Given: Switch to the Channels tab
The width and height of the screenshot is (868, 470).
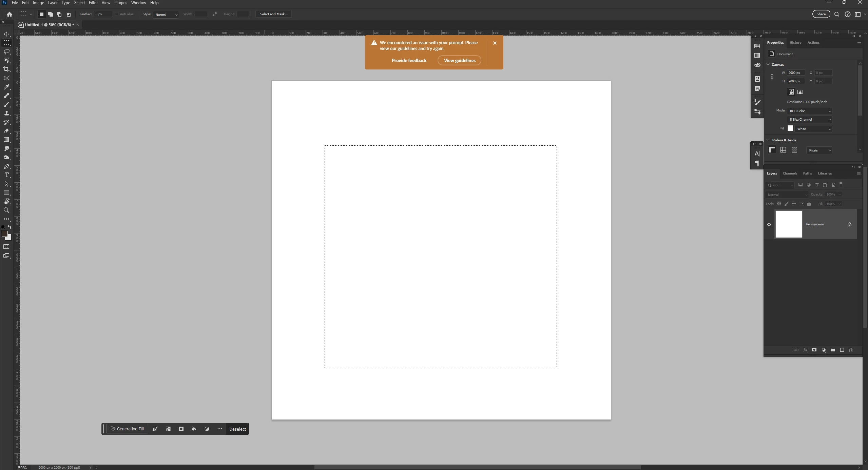Looking at the screenshot, I should click(x=790, y=173).
